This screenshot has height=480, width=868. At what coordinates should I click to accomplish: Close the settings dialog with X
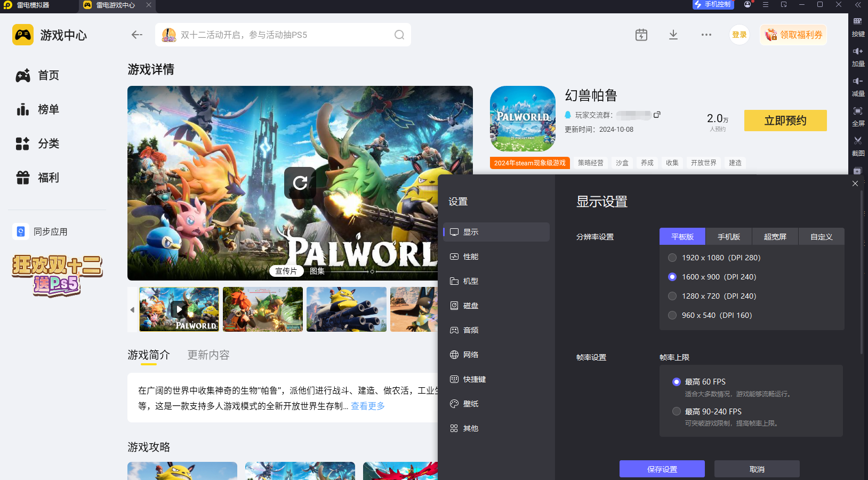click(x=855, y=183)
